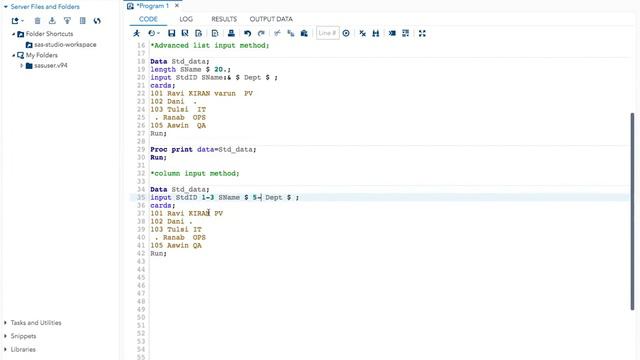Click the '*column input method;' comment
The width and height of the screenshot is (640, 360).
tap(195, 173)
